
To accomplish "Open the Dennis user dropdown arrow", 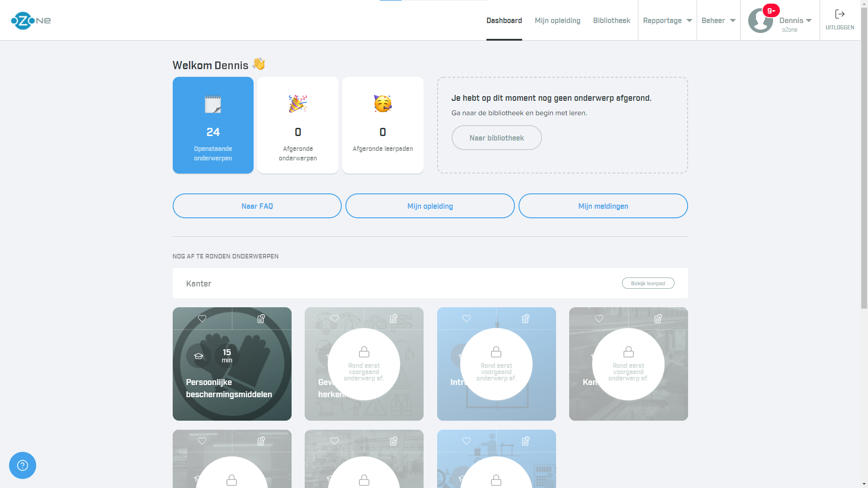I will (x=809, y=21).
